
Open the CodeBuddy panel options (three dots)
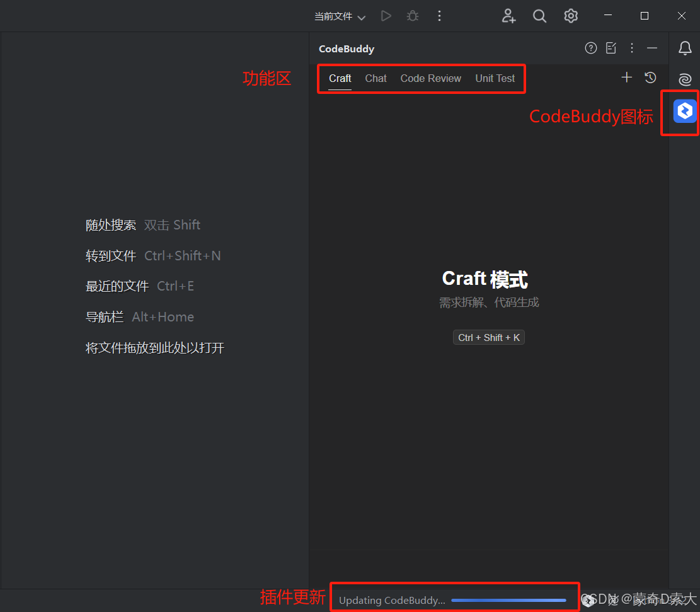pyautogui.click(x=632, y=48)
